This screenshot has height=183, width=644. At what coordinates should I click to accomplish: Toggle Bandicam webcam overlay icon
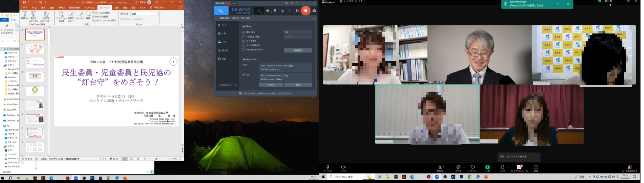click(x=259, y=11)
